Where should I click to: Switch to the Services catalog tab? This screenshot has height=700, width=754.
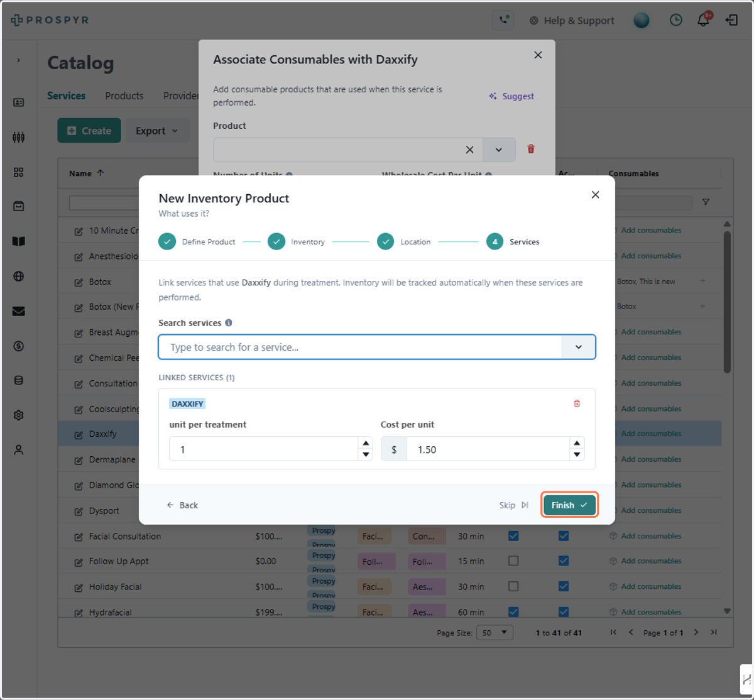[x=66, y=96]
